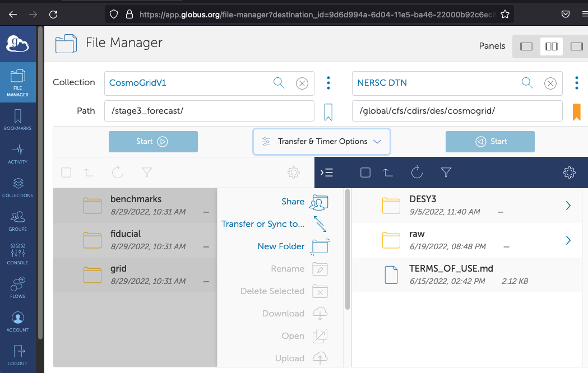Refresh the left panel file list
This screenshot has height=373, width=588.
[x=117, y=172]
